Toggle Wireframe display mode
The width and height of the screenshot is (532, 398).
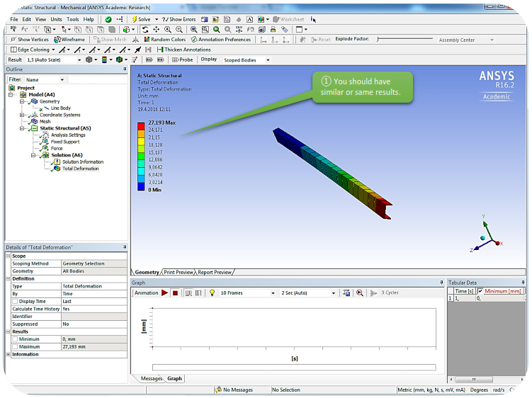[x=69, y=40]
